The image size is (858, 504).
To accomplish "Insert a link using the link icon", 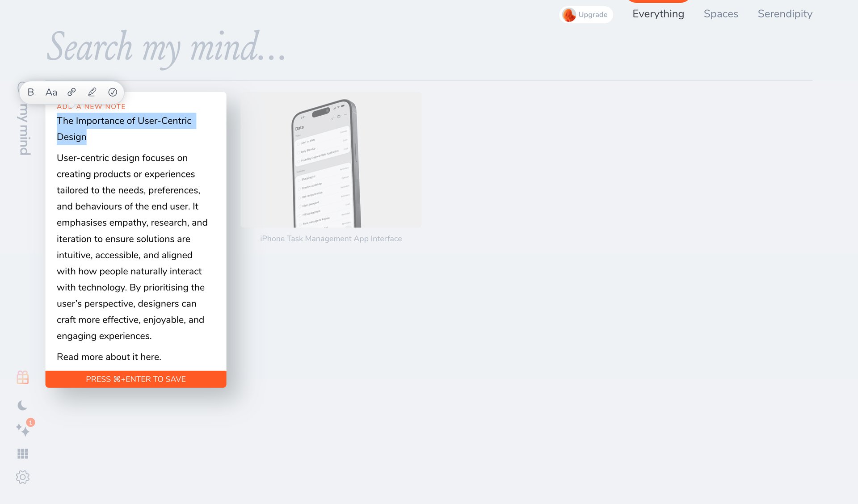I will (71, 92).
